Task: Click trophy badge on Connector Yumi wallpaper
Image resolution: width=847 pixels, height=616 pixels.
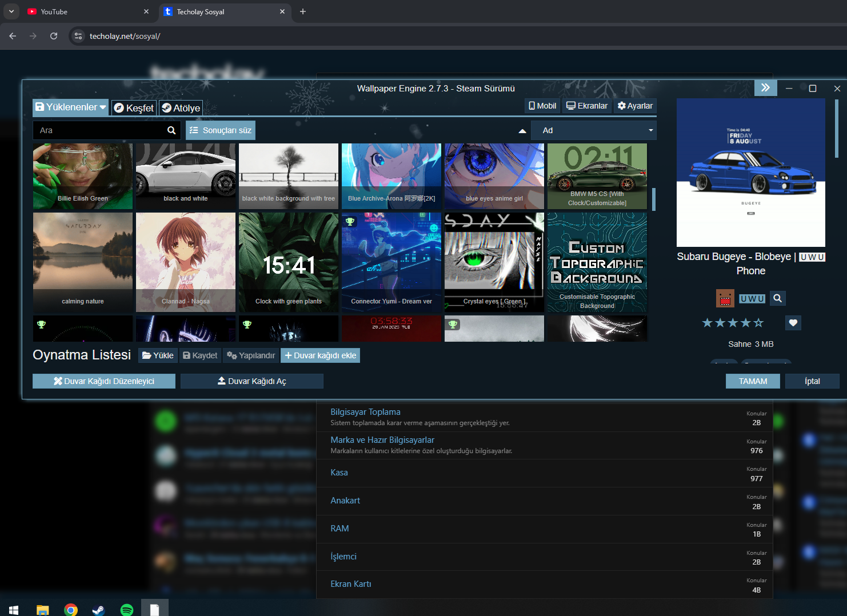Action: [350, 221]
